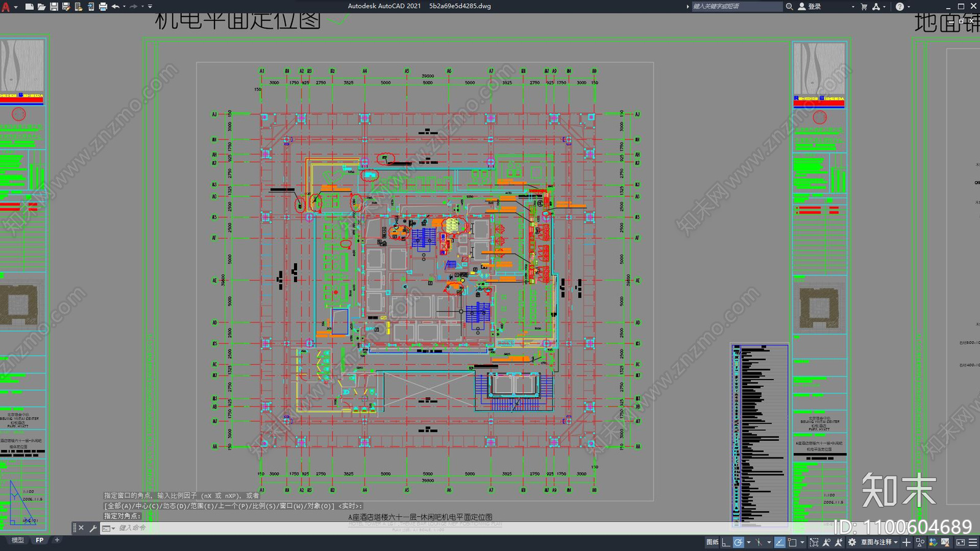This screenshot has height=551, width=980.
Task: Open the AutoCAD application menu logo
Action: [6, 6]
